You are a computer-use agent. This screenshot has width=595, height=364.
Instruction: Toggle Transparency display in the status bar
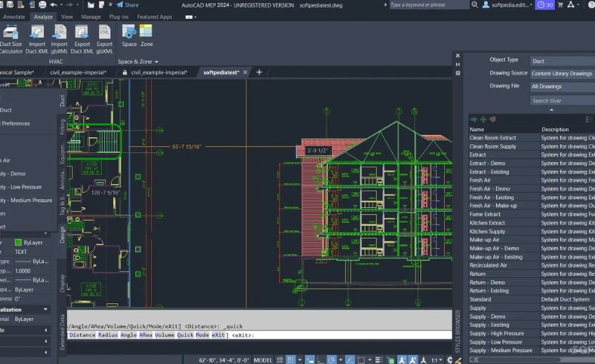[x=390, y=360]
